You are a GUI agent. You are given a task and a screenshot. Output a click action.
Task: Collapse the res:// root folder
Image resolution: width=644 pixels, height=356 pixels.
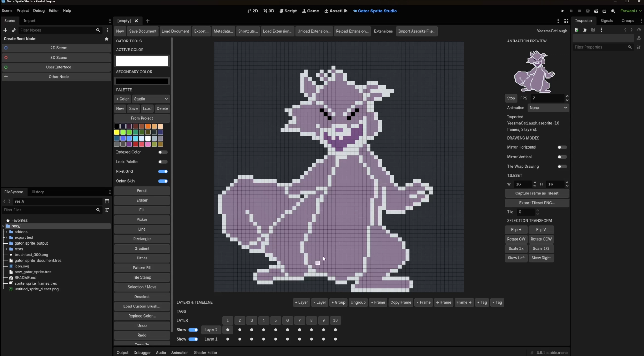coord(3,226)
